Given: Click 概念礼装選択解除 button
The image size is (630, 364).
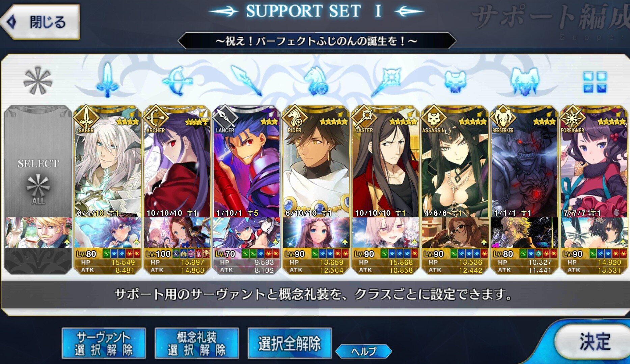Looking at the screenshot, I should point(197,343).
